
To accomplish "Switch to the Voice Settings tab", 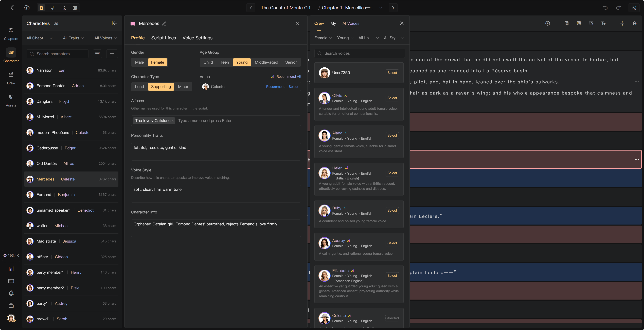I will pyautogui.click(x=197, y=38).
